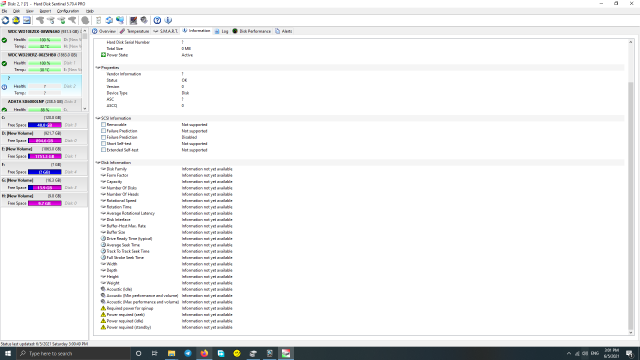Viewport: 640px width, 360px height.
Task: Click the blue info toolbar icon
Action: click(168, 20)
